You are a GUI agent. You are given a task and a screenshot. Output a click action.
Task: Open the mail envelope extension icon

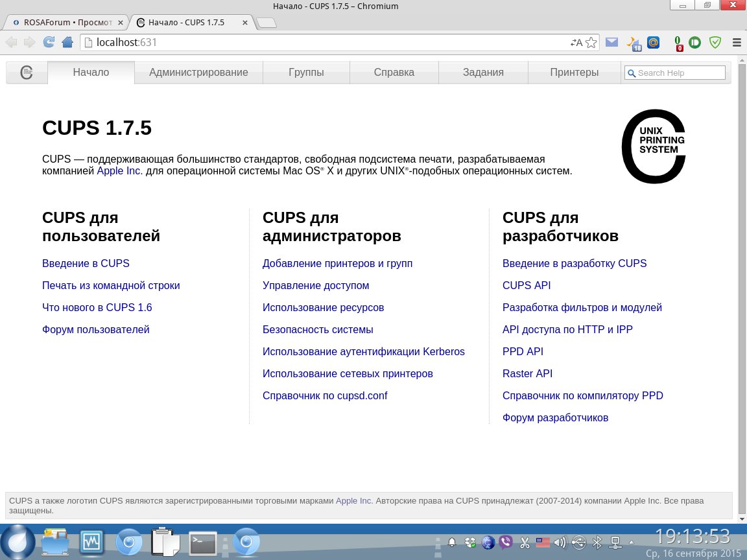click(611, 43)
